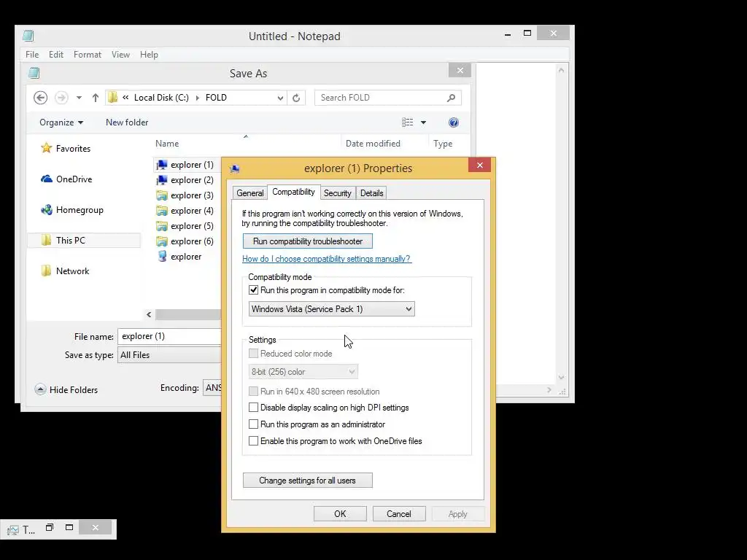Expand the hidden path chevron before Local Disk

(125, 98)
